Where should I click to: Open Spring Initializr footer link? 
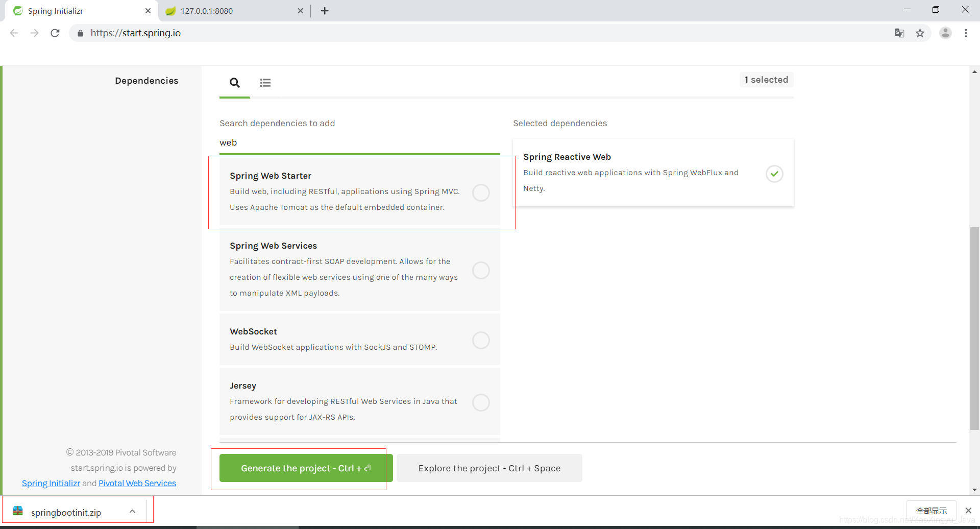[x=51, y=483]
